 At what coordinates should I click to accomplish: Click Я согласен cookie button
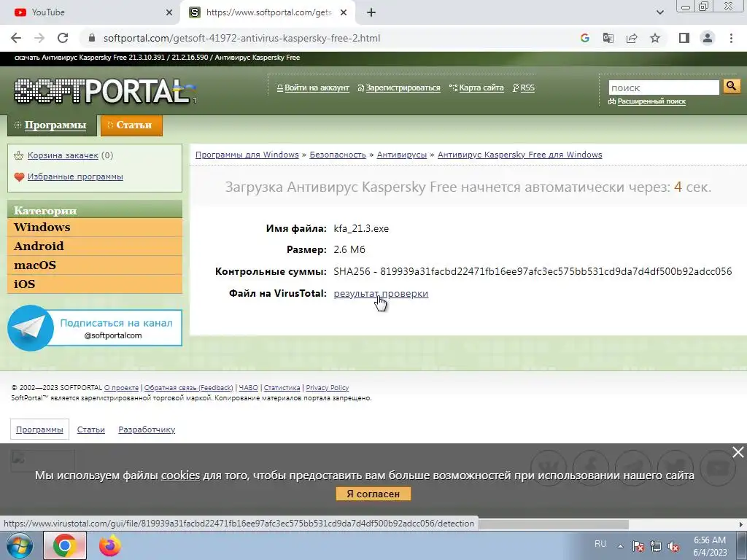pyautogui.click(x=373, y=494)
